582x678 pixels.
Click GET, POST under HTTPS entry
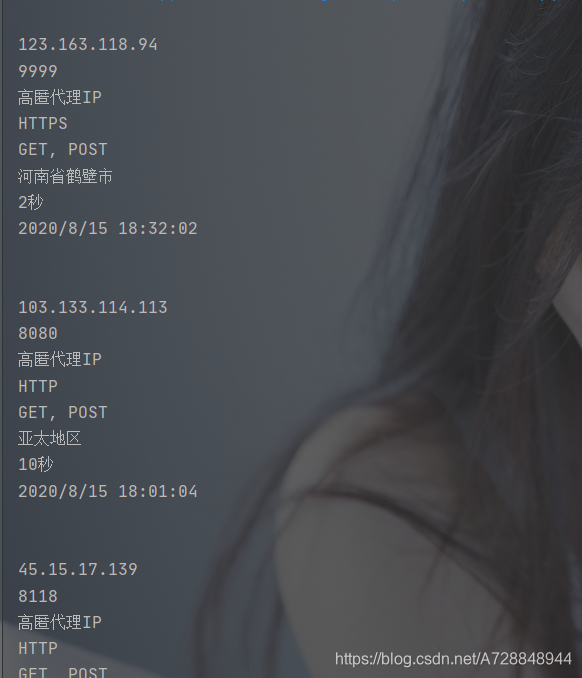[63, 150]
